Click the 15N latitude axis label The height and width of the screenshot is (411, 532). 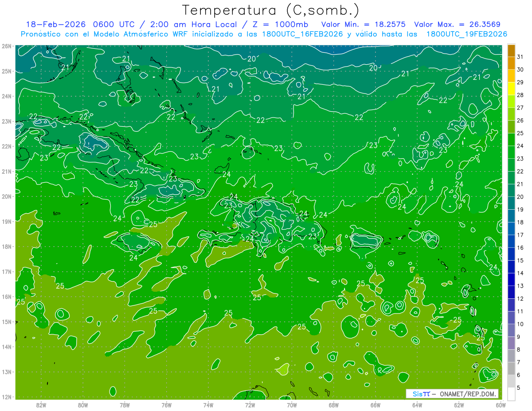point(6,321)
